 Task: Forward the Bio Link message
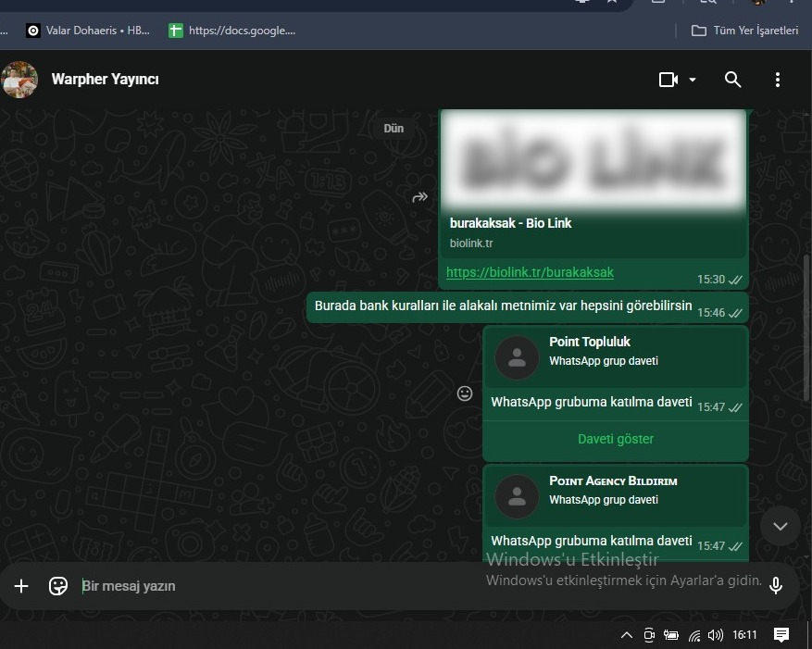[x=420, y=197]
